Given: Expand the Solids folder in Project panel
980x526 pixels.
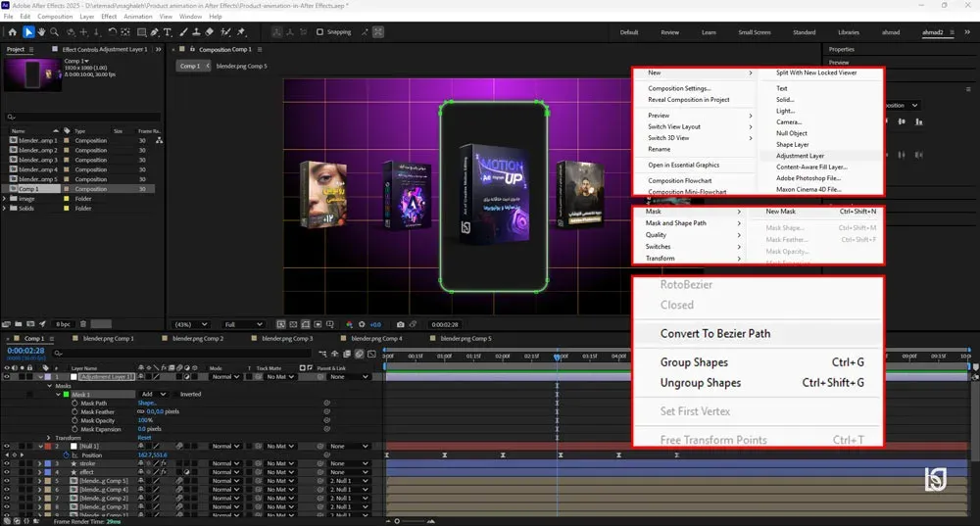Looking at the screenshot, I should pyautogui.click(x=5, y=208).
